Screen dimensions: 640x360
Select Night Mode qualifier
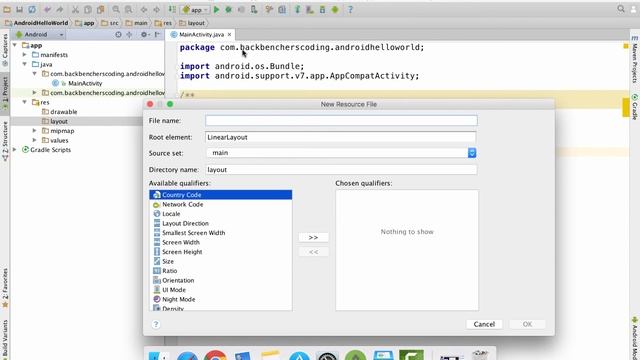[220, 299]
